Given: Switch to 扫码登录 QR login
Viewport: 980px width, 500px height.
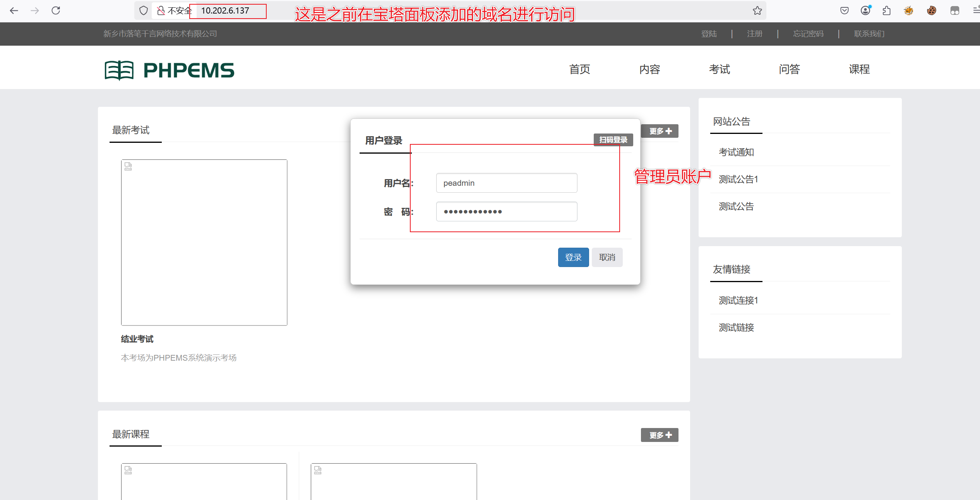Looking at the screenshot, I should [613, 140].
